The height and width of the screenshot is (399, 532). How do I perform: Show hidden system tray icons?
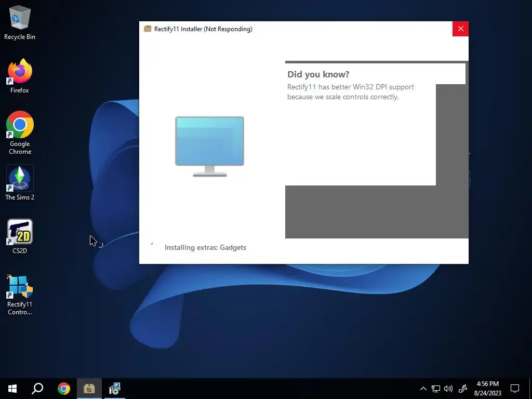click(x=423, y=389)
